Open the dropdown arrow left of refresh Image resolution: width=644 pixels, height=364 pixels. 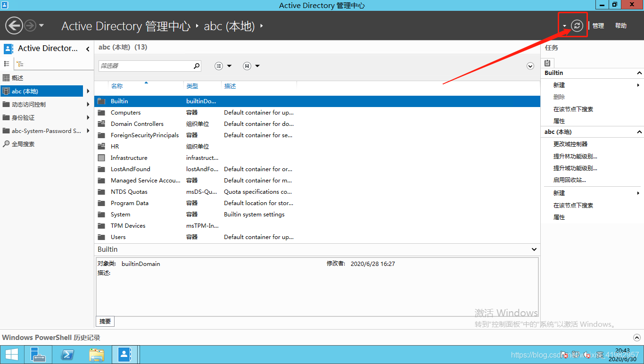564,26
